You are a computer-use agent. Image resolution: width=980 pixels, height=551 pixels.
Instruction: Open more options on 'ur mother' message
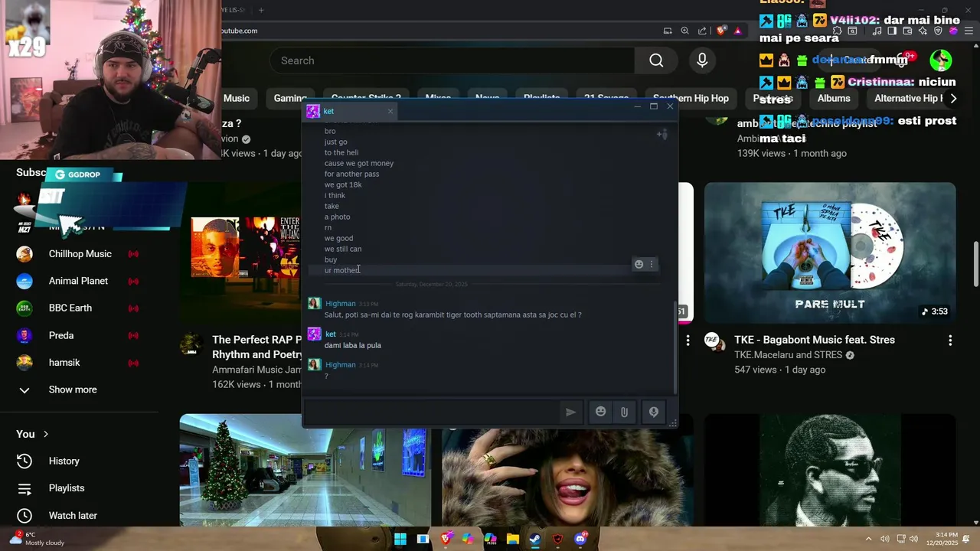(652, 264)
